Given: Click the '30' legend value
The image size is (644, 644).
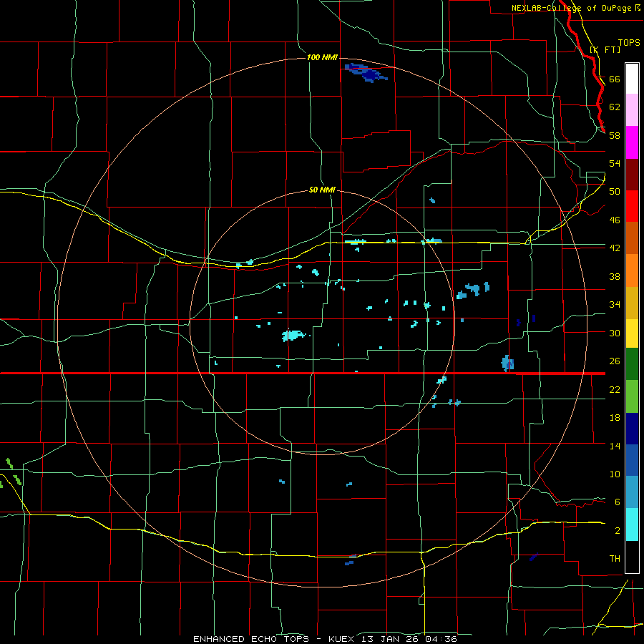Looking at the screenshot, I should tap(615, 333).
